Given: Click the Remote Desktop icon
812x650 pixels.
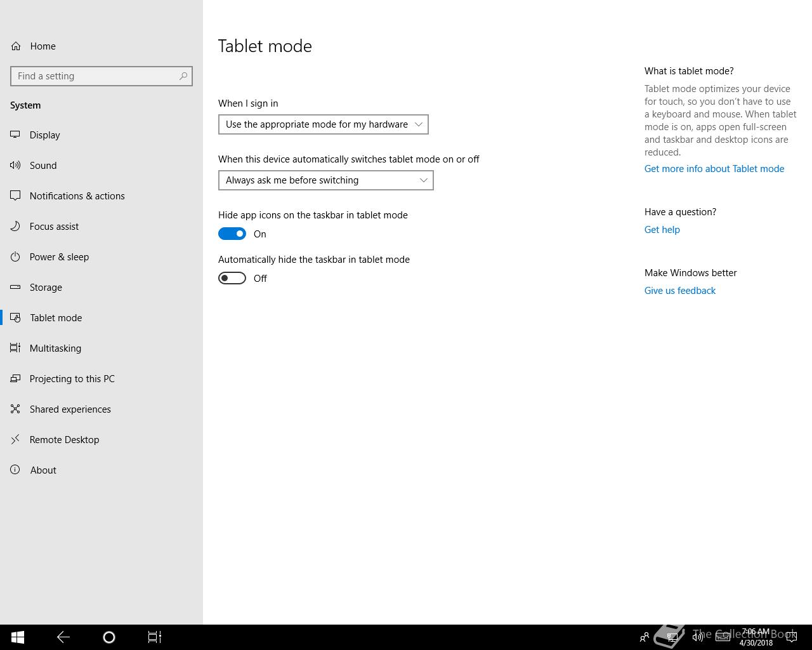Looking at the screenshot, I should click(x=15, y=439).
